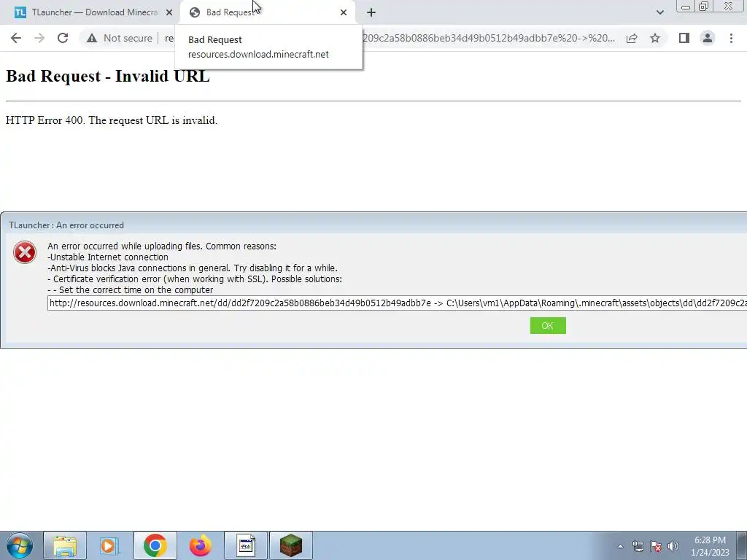Go forward with the forward arrow
Image resolution: width=747 pixels, height=560 pixels.
(39, 38)
